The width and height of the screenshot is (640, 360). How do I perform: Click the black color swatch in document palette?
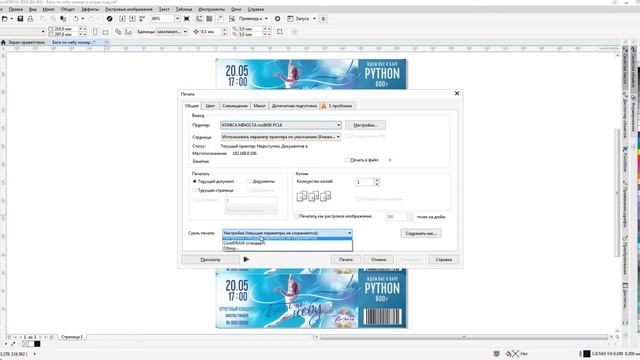point(37,344)
